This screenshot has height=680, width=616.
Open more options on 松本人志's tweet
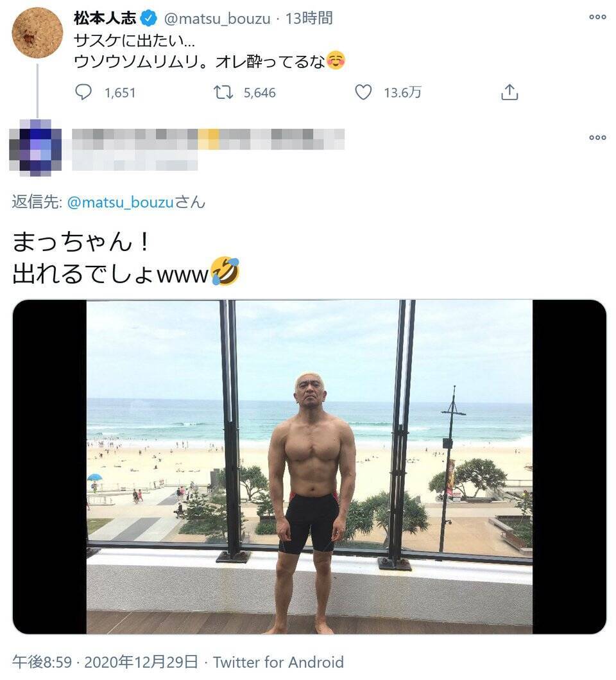tap(597, 17)
